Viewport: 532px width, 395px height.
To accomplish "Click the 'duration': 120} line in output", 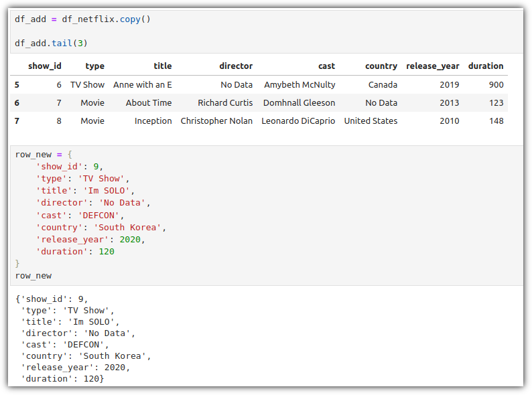I will [x=62, y=379].
